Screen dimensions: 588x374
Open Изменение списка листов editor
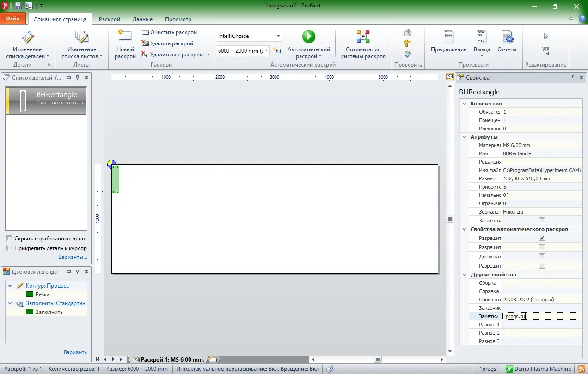click(x=82, y=45)
